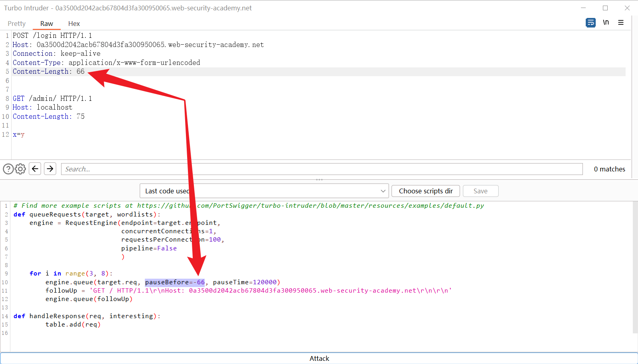The width and height of the screenshot is (638, 364).
Task: Toggle the word wrap icon
Action: 591,23
